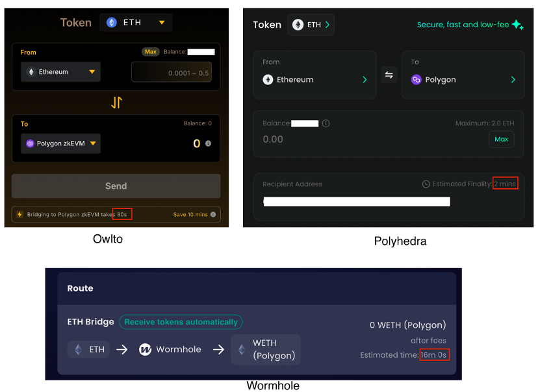This screenshot has height=392, width=538.
Task: Expand Polyhedra's ETH token selector
Action: coord(311,25)
